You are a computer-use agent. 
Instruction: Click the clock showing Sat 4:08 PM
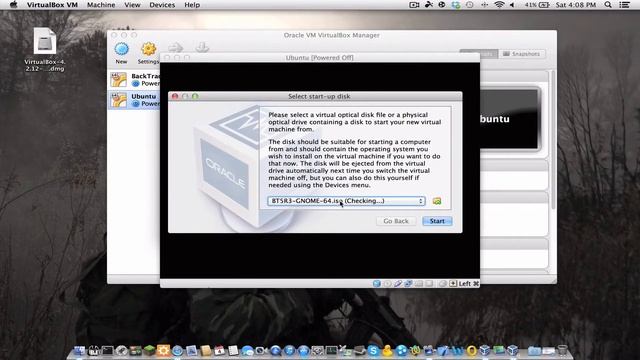coord(576,5)
